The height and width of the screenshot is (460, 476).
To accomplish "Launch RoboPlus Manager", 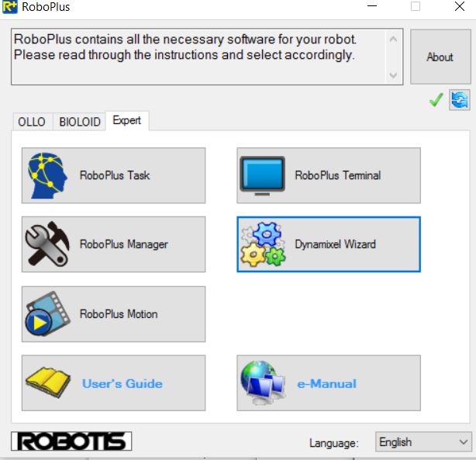I will click(x=113, y=244).
